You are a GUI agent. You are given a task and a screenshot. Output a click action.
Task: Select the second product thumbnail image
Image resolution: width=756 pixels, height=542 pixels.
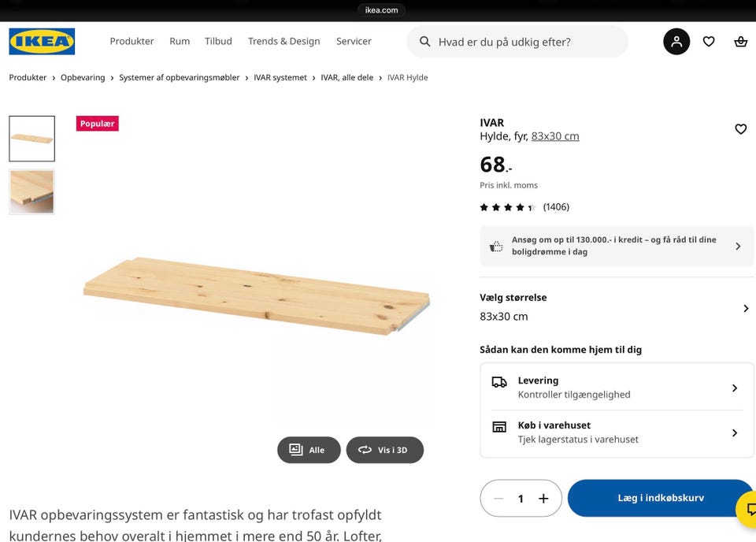(32, 191)
